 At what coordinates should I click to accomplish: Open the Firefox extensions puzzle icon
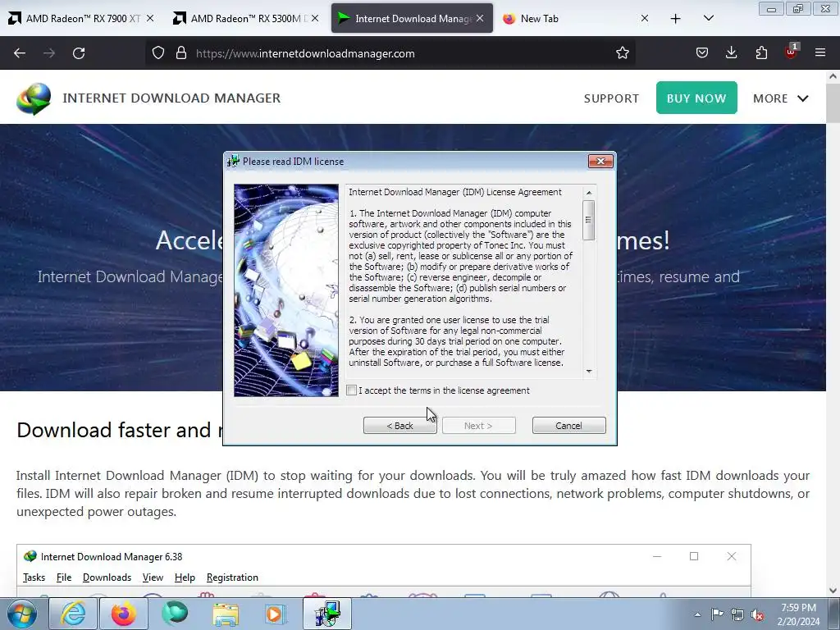(x=761, y=52)
